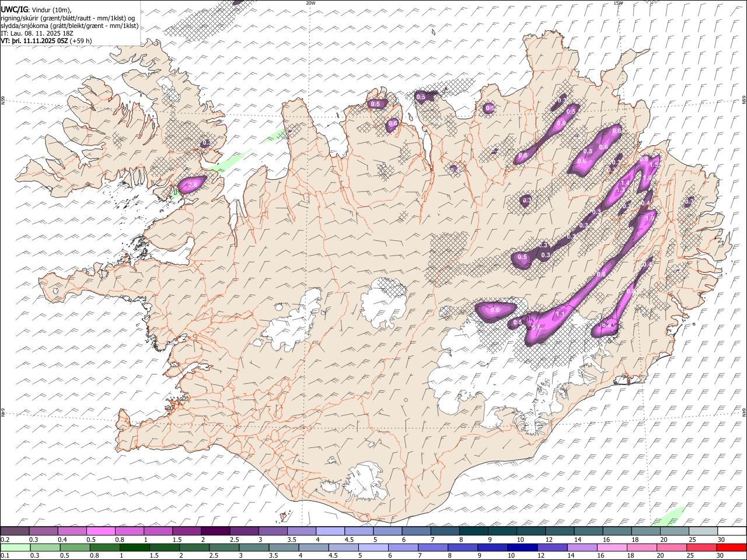The height and width of the screenshot is (560, 747).
Task: Pick the pale green 0.1 rain swatch
Action: pyautogui.click(x=15, y=547)
